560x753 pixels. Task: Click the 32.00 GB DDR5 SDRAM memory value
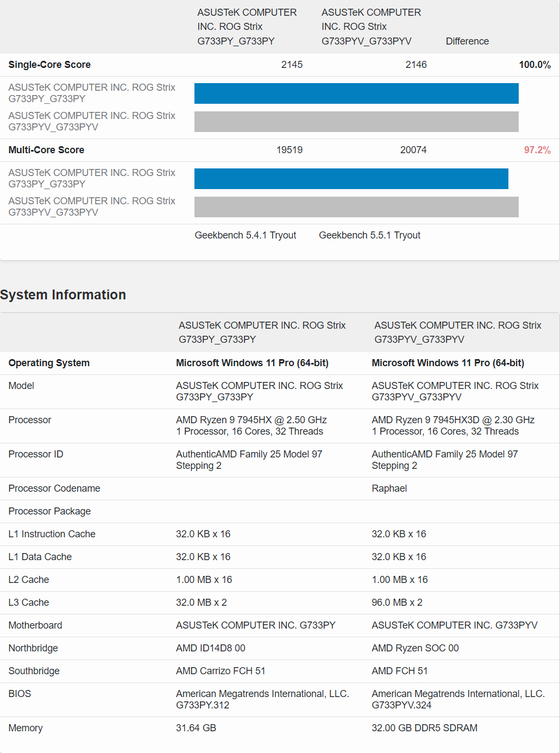tap(424, 728)
